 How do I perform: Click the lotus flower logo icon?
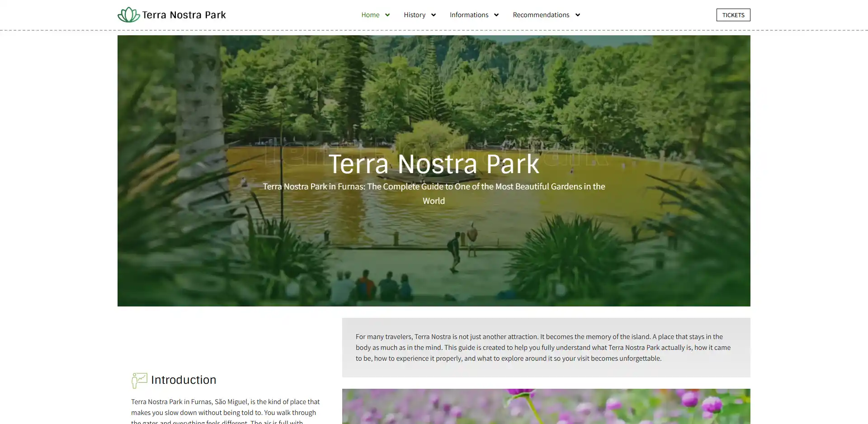(x=128, y=15)
